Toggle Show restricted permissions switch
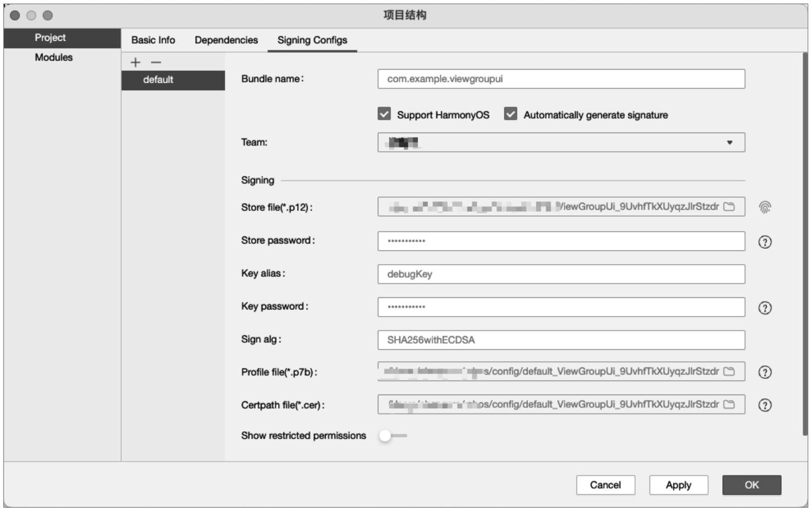 click(x=392, y=435)
